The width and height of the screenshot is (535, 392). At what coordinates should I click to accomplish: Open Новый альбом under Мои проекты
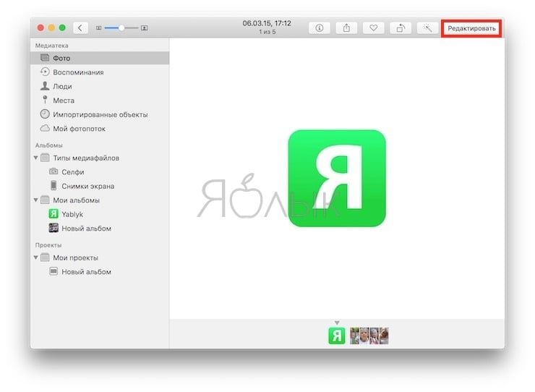point(100,272)
